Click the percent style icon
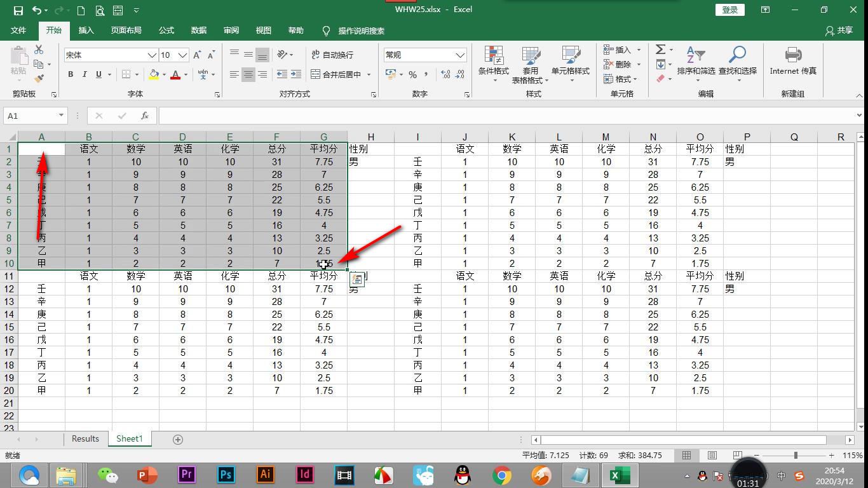 [x=412, y=74]
